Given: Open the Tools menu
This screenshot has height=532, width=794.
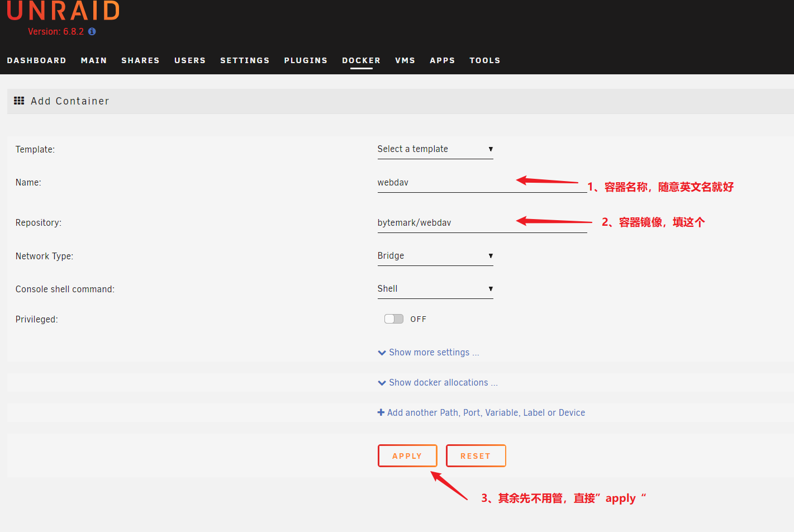Looking at the screenshot, I should click(x=485, y=60).
